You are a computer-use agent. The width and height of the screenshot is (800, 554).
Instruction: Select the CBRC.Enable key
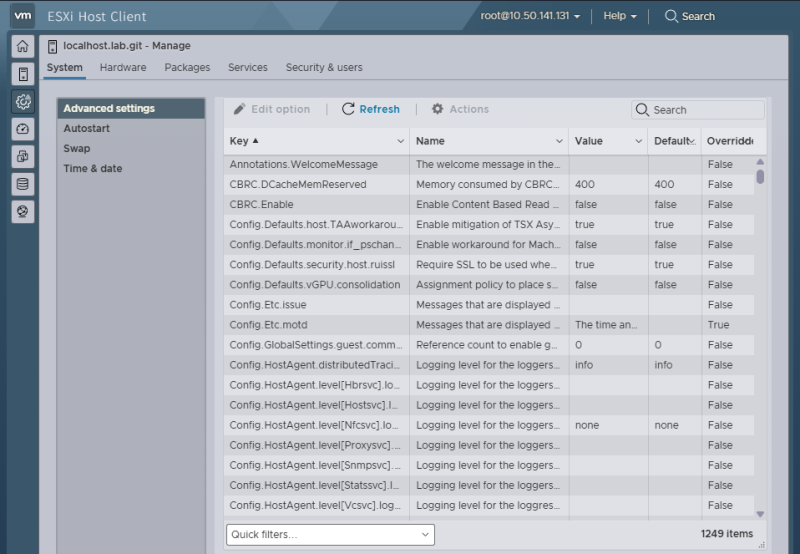tap(261, 205)
